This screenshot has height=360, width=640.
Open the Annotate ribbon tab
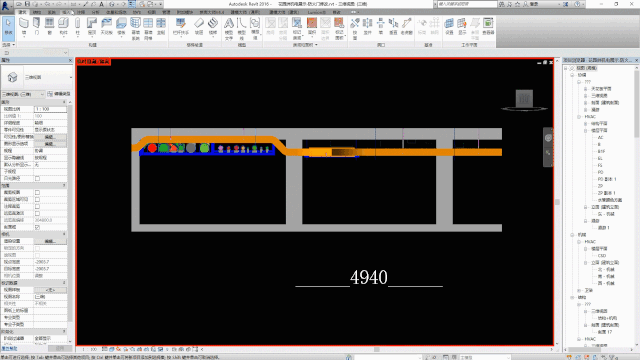[x=81, y=12]
